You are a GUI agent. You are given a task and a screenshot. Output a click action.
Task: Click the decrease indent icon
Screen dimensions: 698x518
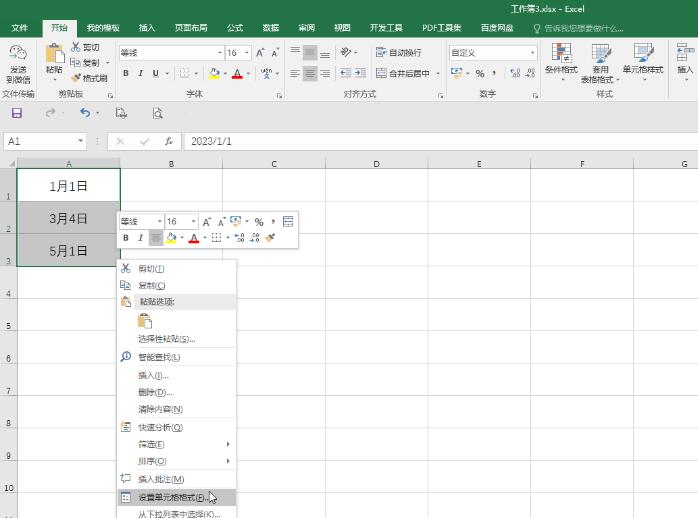(345, 73)
